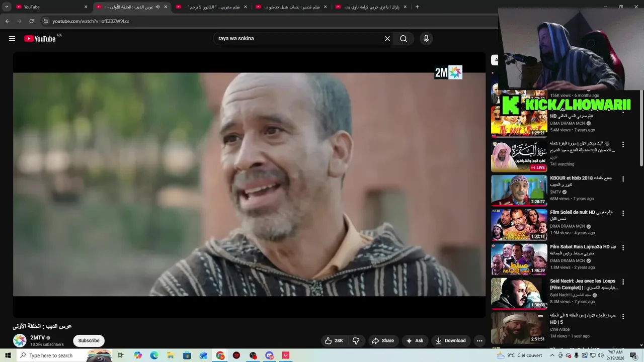The height and width of the screenshot is (362, 644).
Task: Click the video player to pause
Action: pyautogui.click(x=249, y=185)
